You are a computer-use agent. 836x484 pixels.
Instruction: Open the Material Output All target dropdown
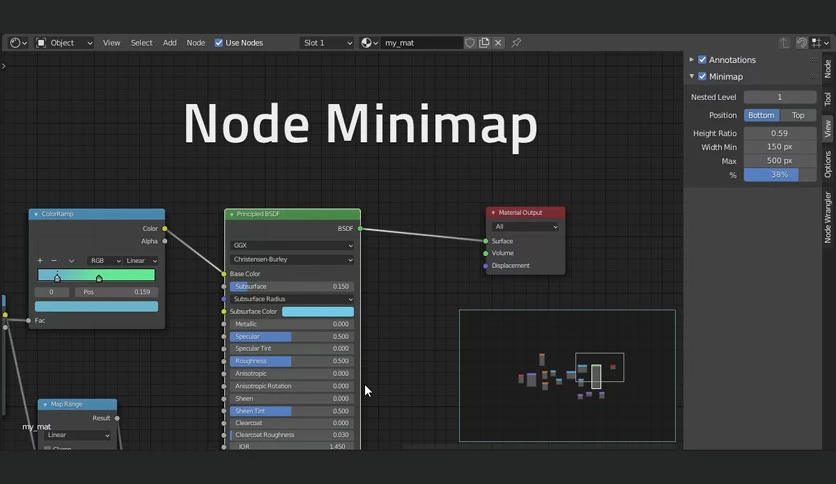pos(525,227)
